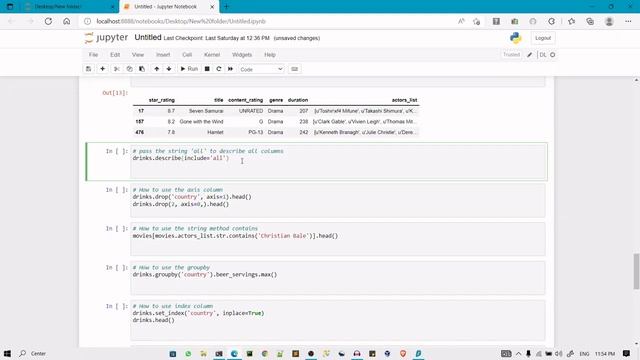Click the star_rating column header
Screen dimensions: 640x360
[x=162, y=100]
